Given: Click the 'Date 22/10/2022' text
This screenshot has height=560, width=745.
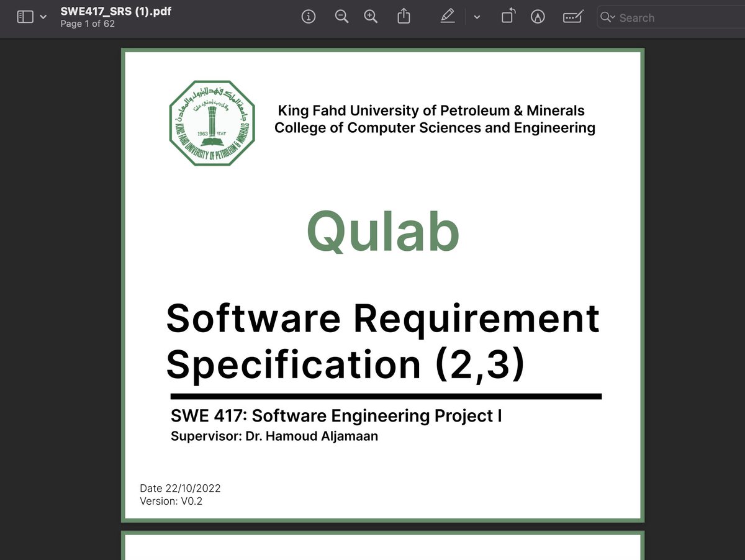Looking at the screenshot, I should pyautogui.click(x=180, y=488).
